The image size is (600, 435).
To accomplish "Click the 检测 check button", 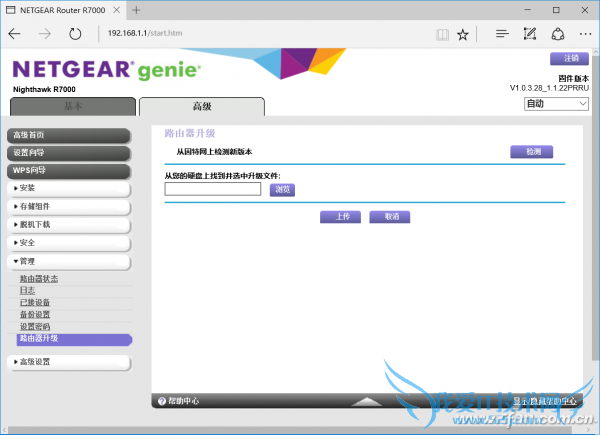I will [532, 152].
